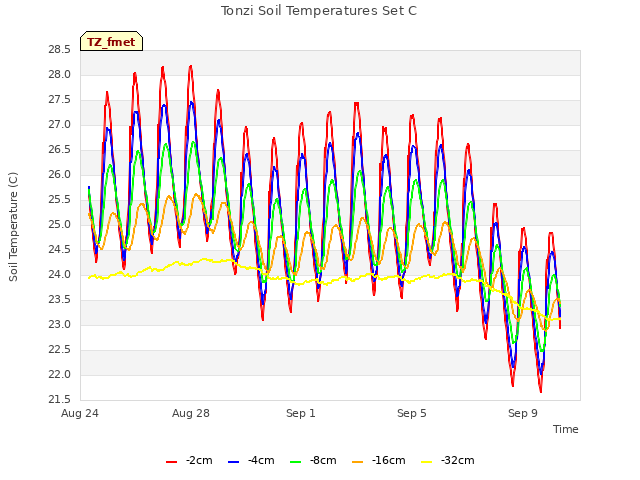Click the 28.5 y-axis tick label

click(60, 50)
